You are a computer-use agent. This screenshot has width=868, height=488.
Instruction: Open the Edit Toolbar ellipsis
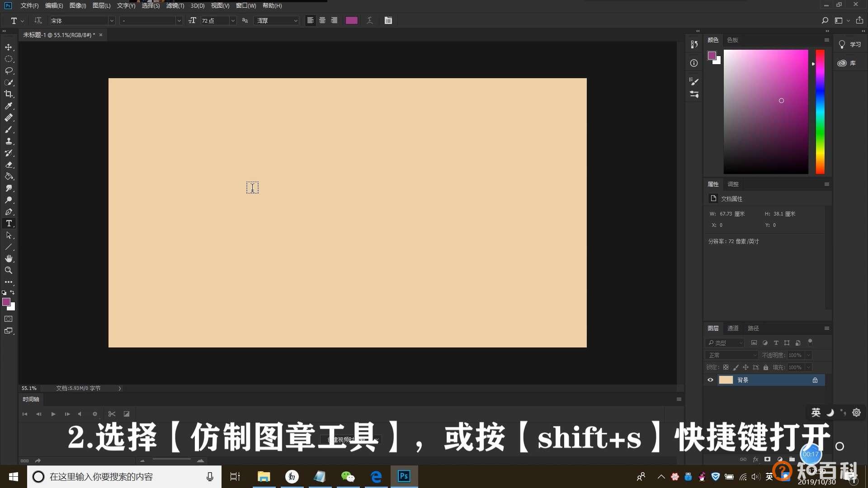[x=9, y=282]
